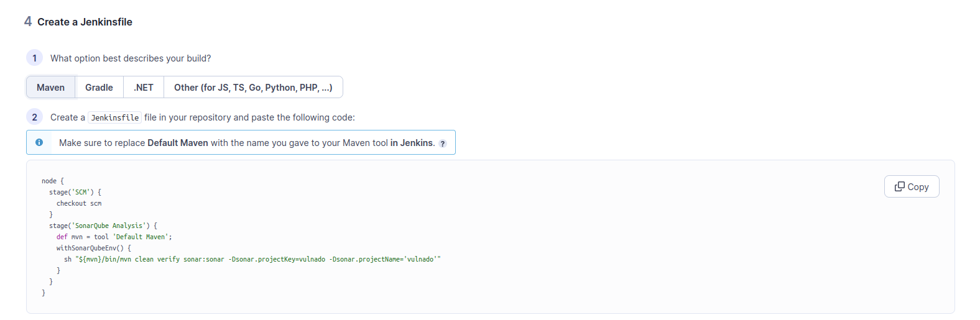The image size is (980, 320).
Task: Switch to the .NET build option
Action: 144,87
